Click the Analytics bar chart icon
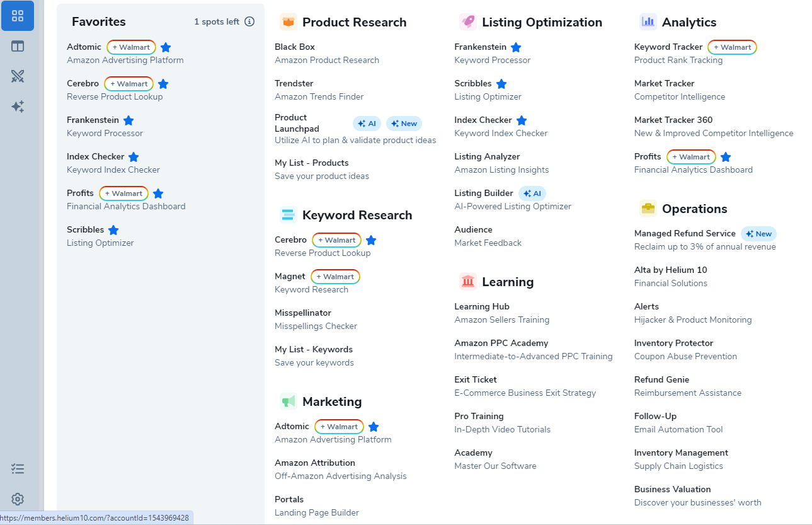The height and width of the screenshot is (525, 812). [x=648, y=22]
